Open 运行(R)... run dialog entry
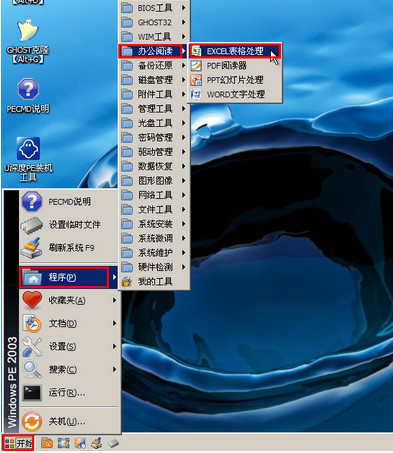 [69, 393]
